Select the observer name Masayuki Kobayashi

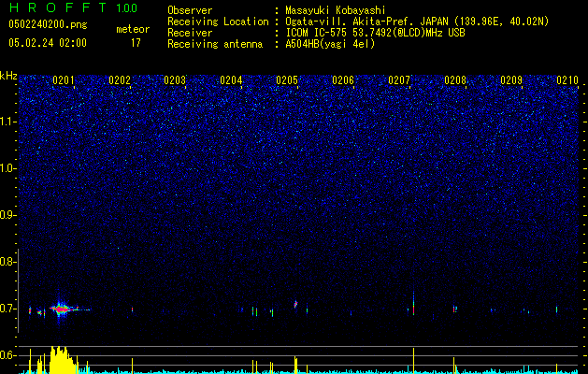click(335, 10)
